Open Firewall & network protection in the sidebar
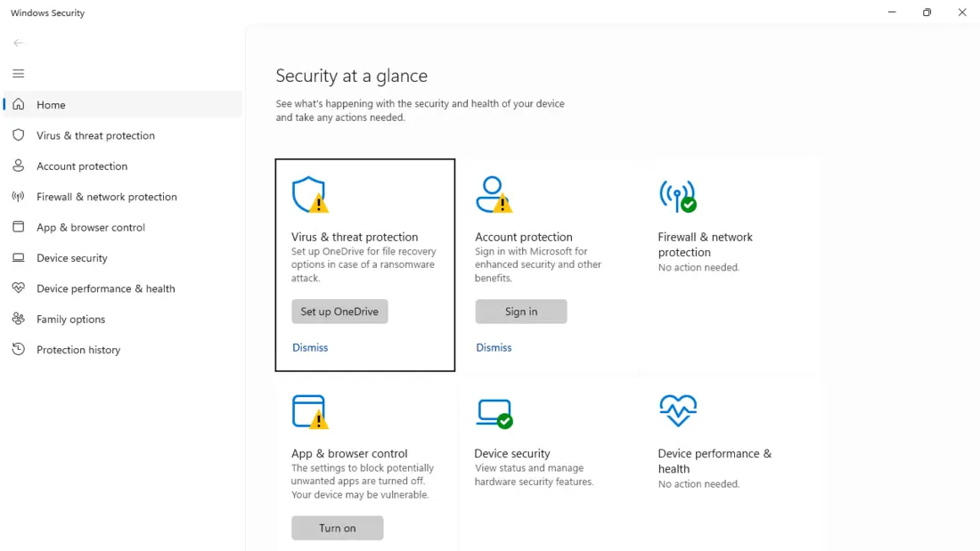 coord(123,196)
